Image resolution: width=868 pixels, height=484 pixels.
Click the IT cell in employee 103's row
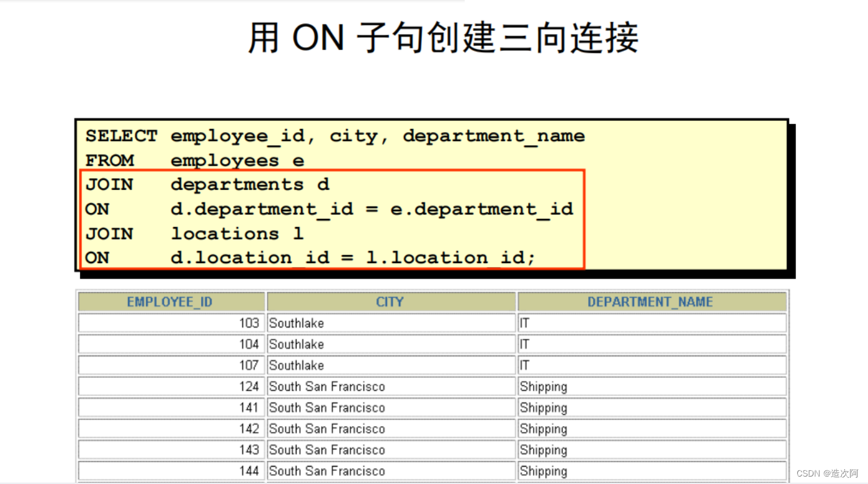(x=652, y=323)
